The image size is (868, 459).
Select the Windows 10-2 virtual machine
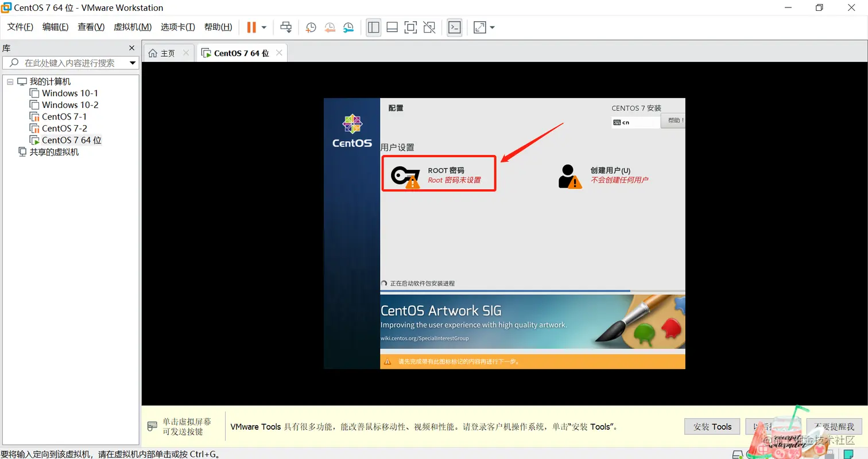coord(70,105)
